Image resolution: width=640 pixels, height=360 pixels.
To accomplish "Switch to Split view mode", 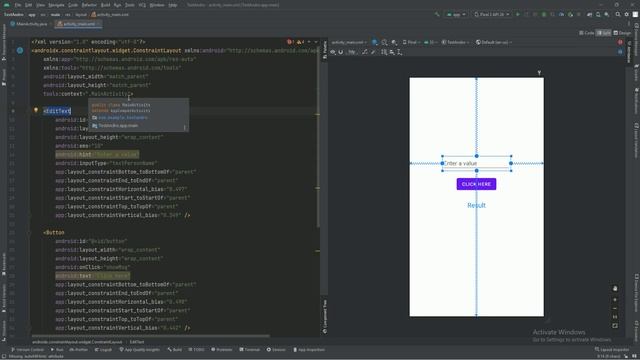I will (603, 33).
